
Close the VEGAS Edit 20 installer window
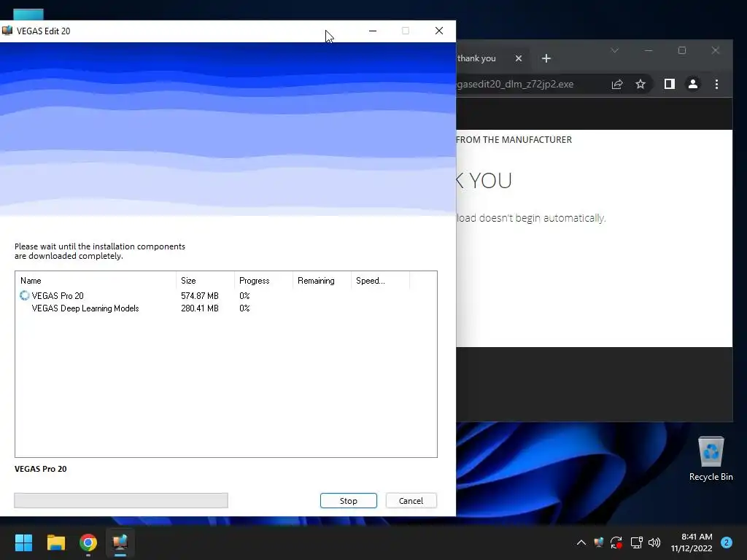pos(438,31)
